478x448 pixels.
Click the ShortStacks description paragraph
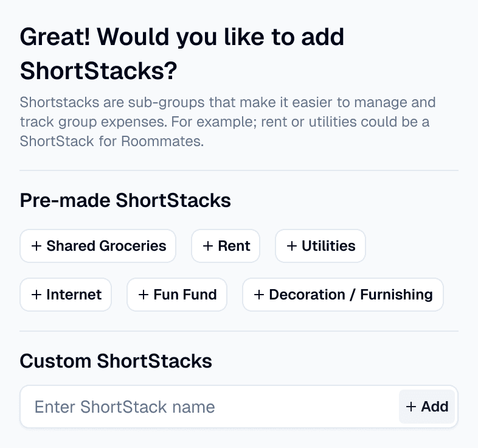(x=228, y=122)
